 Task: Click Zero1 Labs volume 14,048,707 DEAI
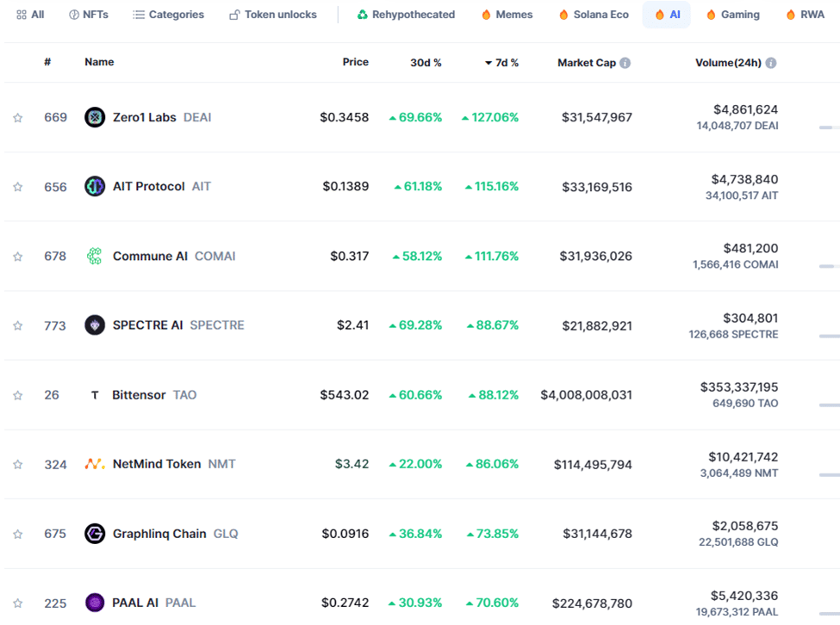click(x=737, y=126)
